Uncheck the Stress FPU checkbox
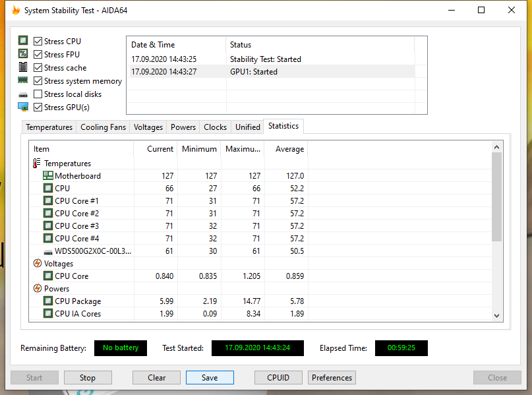 [38, 54]
